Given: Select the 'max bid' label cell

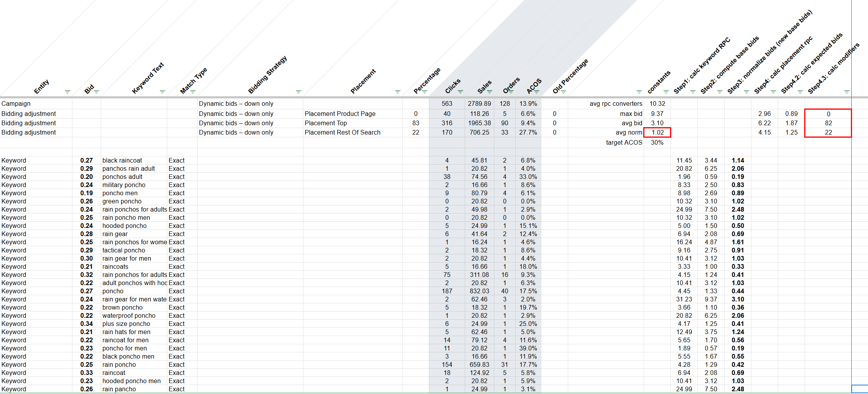Looking at the screenshot, I should click(606, 114).
